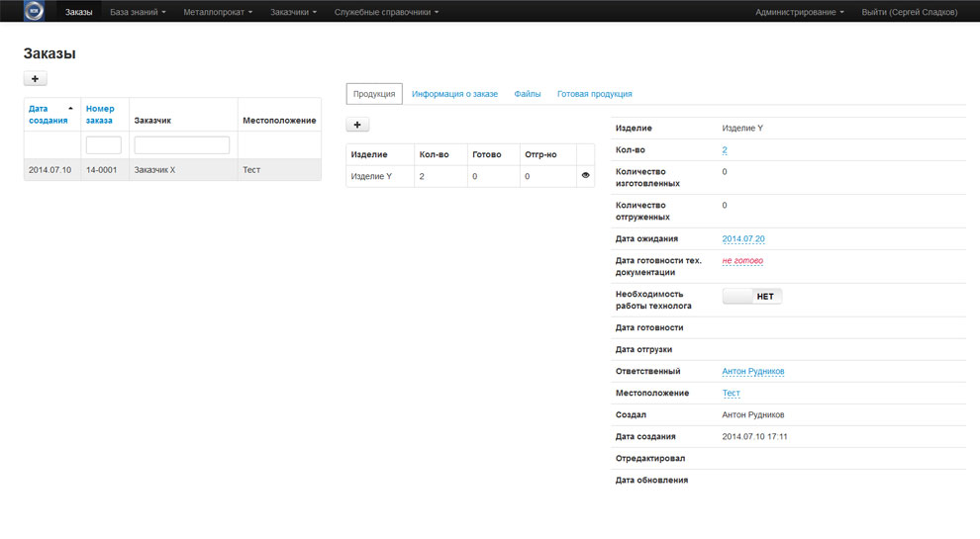Switch to Готовая продукция tab

594,94
